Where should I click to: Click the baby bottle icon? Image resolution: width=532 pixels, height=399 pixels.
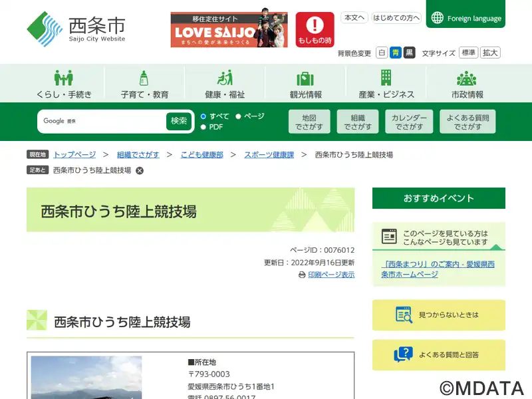(144, 78)
